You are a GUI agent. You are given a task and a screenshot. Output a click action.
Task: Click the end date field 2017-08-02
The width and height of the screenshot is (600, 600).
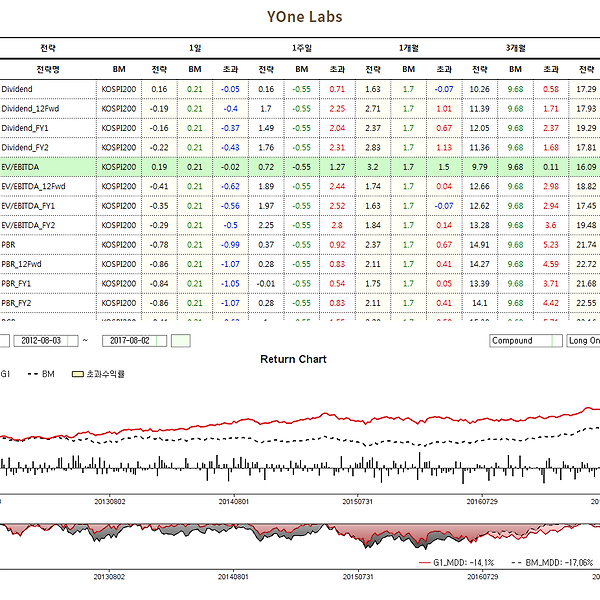(132, 341)
